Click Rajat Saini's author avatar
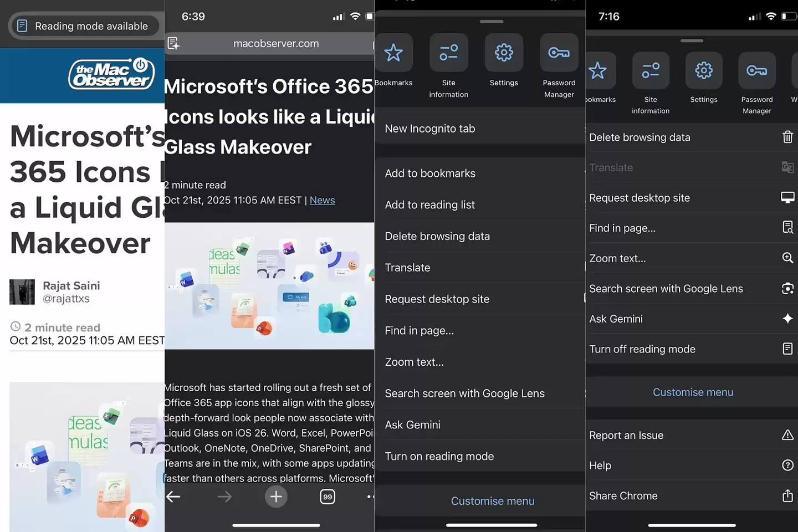This screenshot has height=532, width=798. 22,292
